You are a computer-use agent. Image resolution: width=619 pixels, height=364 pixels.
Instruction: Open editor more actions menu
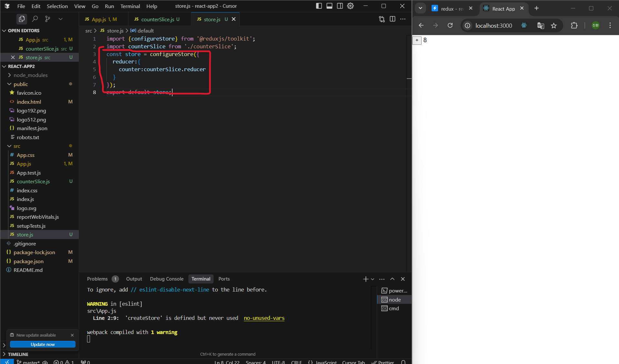403,19
